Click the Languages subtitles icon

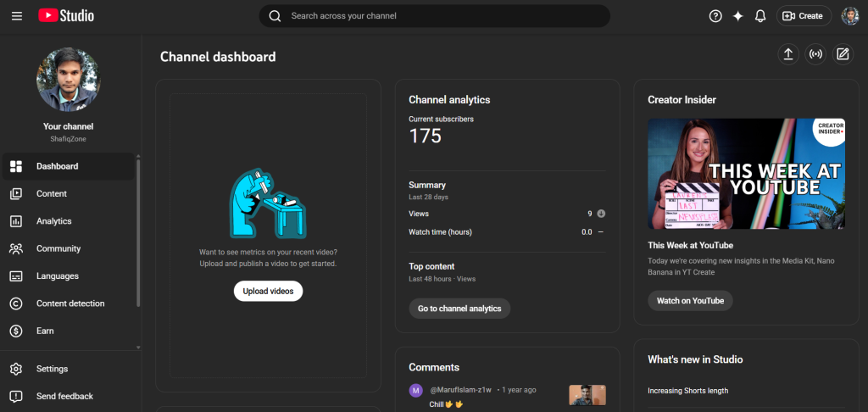16,276
